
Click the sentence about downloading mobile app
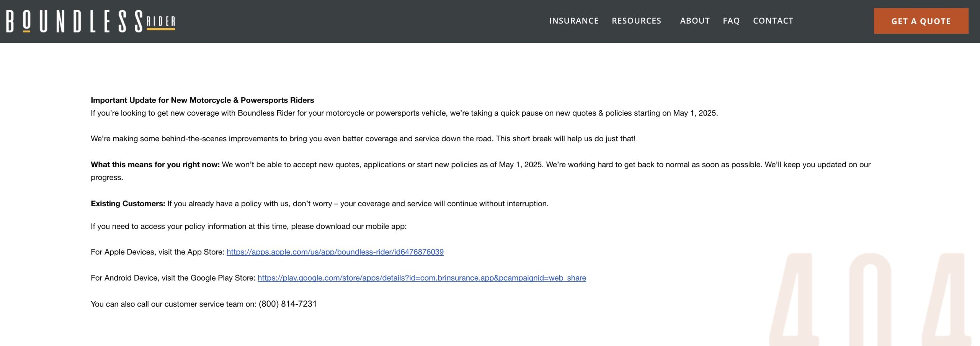[x=248, y=226]
